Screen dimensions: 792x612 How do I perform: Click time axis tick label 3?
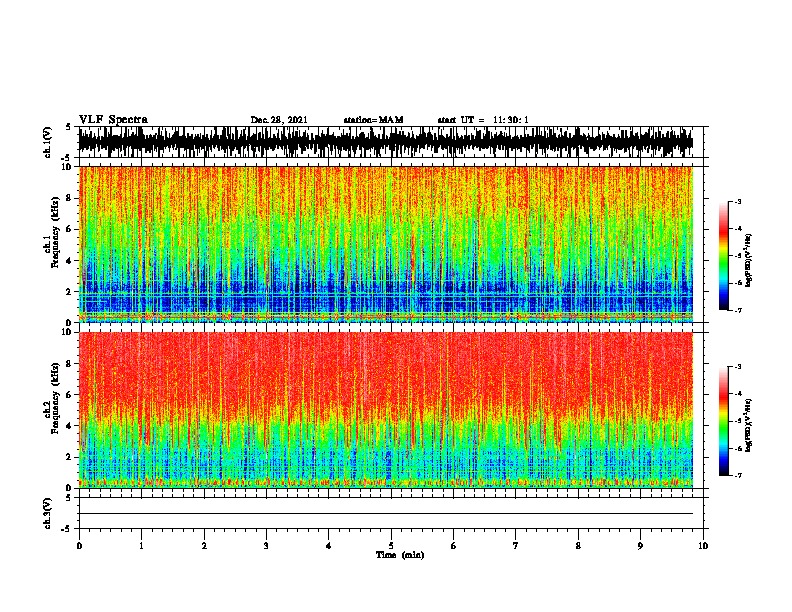pyautogui.click(x=266, y=546)
